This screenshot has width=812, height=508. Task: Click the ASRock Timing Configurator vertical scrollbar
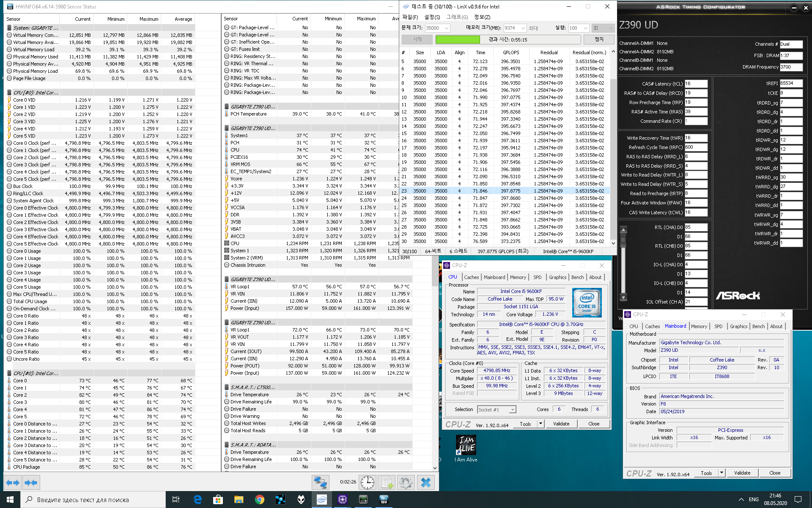[x=623, y=262]
